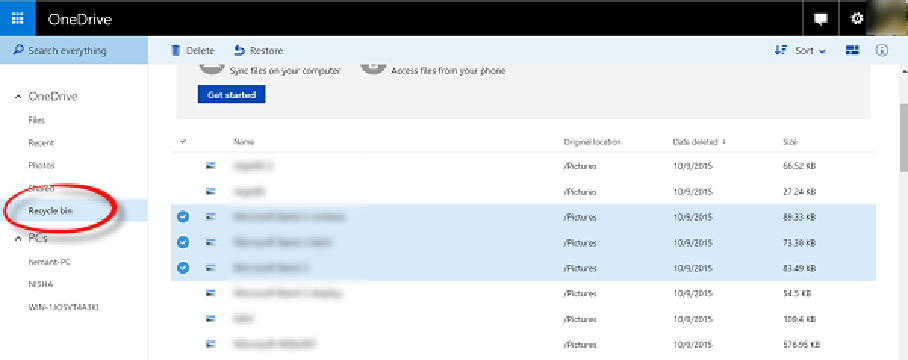
Task: Click the 73.38 KB size cell
Action: 799,242
